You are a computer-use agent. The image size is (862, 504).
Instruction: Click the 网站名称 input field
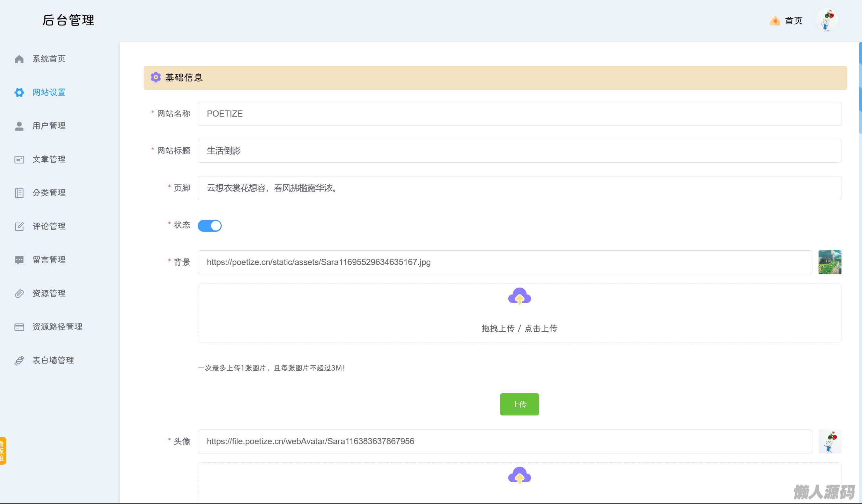519,114
